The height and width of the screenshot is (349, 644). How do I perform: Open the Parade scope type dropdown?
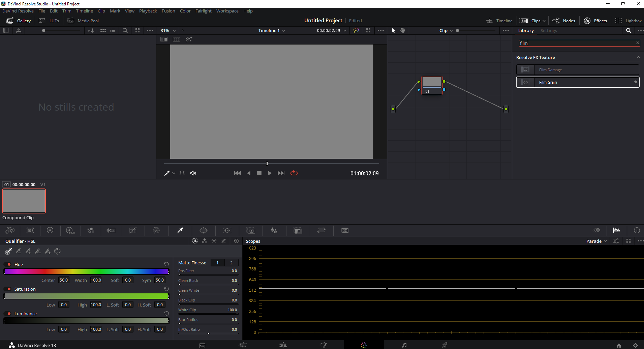(x=596, y=241)
